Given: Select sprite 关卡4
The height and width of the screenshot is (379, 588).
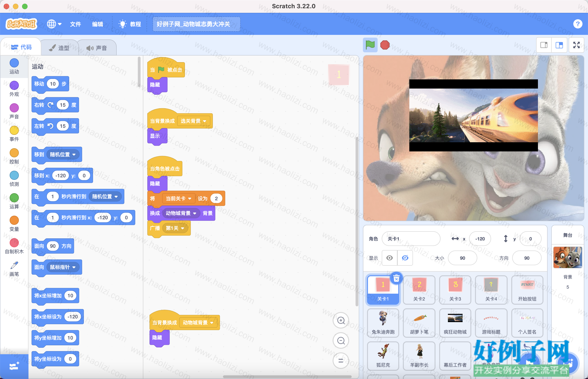Looking at the screenshot, I should pyautogui.click(x=491, y=290).
